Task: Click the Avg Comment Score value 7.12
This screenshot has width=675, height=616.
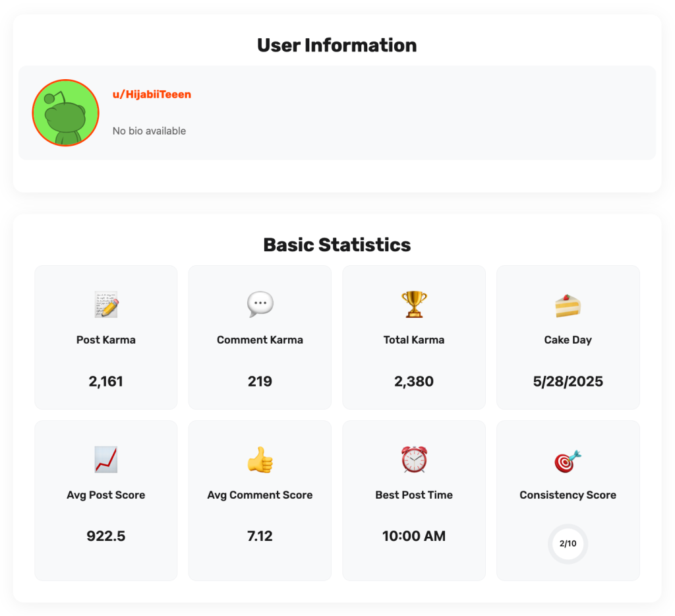Action: (260, 536)
